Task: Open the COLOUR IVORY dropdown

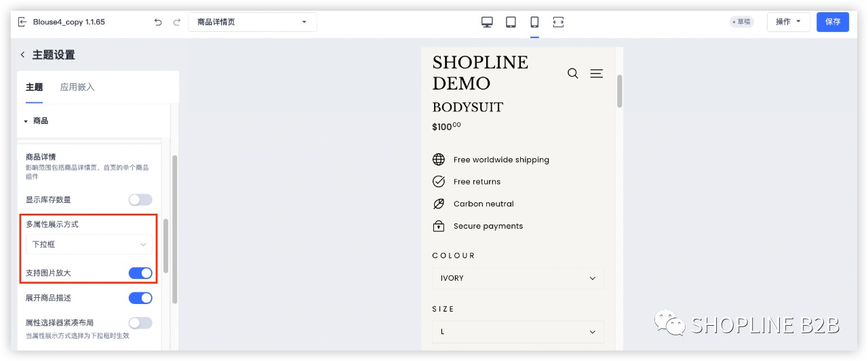Action: coord(517,278)
